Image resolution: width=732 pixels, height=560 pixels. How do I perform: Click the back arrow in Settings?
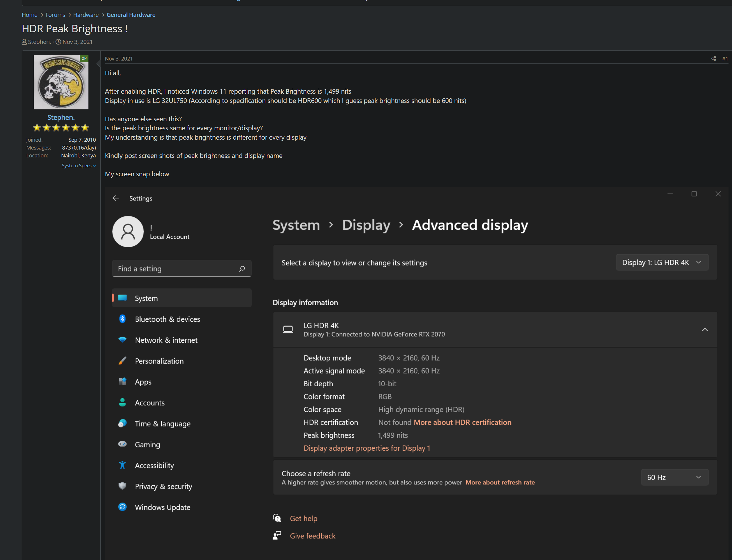pyautogui.click(x=116, y=198)
